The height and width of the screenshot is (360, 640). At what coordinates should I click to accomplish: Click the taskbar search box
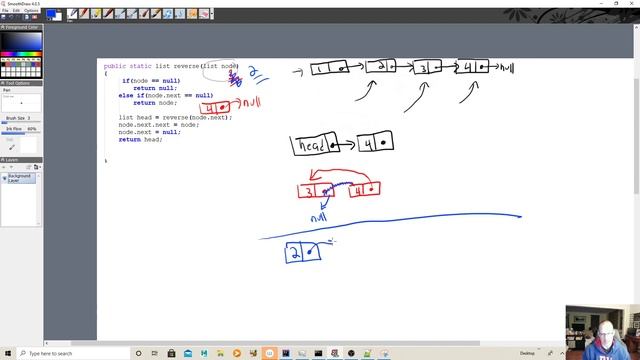pos(73,353)
